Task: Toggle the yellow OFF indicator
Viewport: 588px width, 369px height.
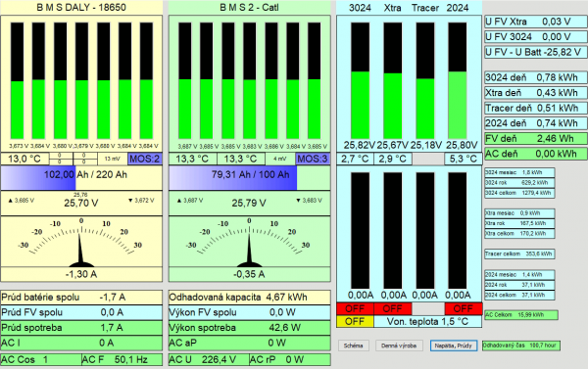Action: pos(355,321)
